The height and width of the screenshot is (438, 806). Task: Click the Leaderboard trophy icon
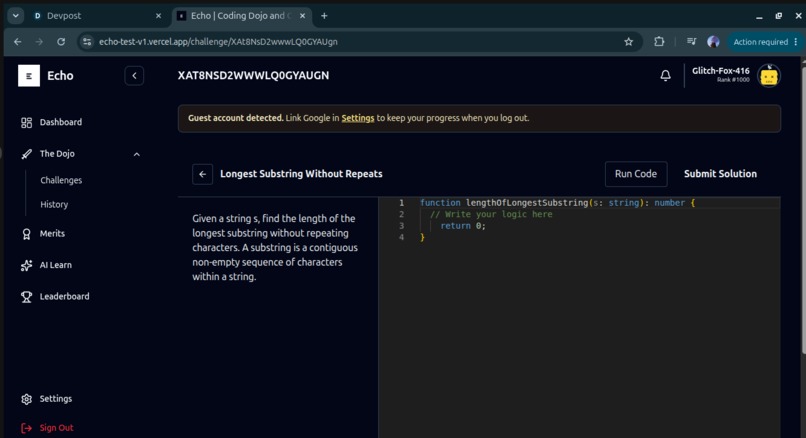click(26, 297)
